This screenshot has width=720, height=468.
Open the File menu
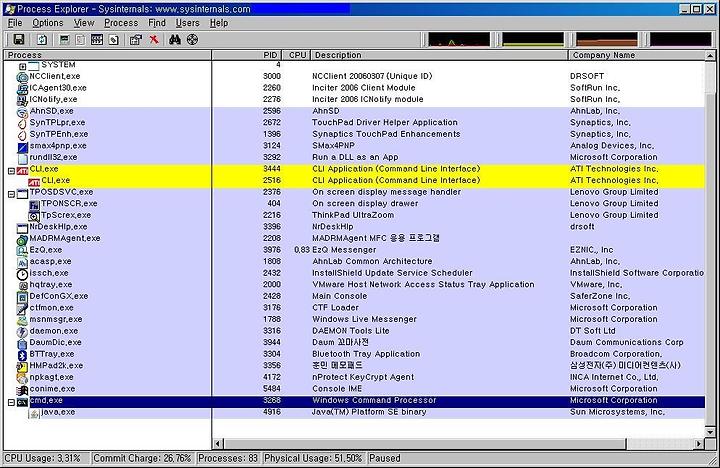coord(15,23)
